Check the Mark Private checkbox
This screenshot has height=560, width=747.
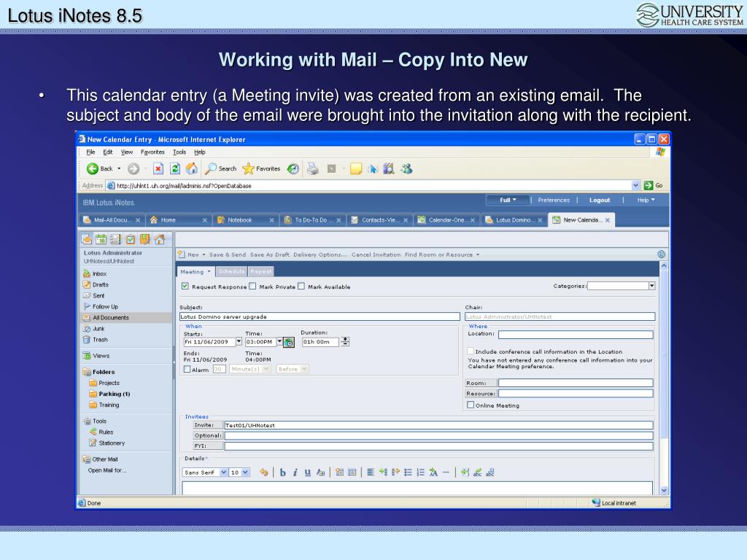pyautogui.click(x=252, y=286)
